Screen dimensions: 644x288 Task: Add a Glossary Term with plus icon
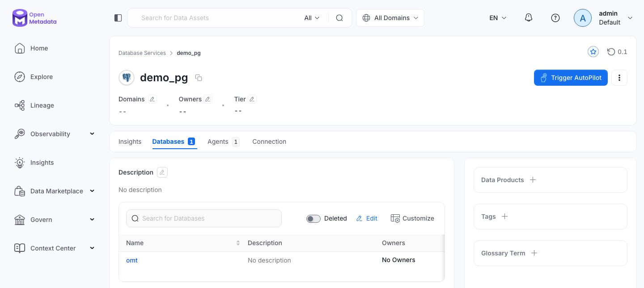tap(534, 253)
